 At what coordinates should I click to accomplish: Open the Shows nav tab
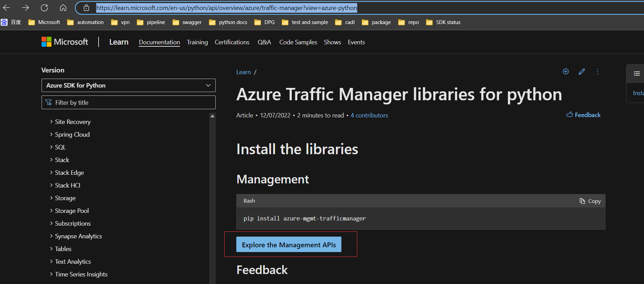point(332,42)
